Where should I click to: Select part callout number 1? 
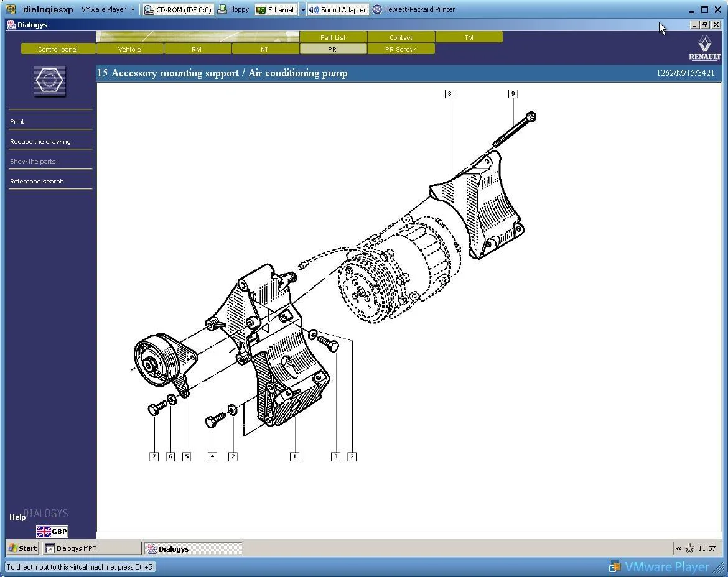click(294, 456)
